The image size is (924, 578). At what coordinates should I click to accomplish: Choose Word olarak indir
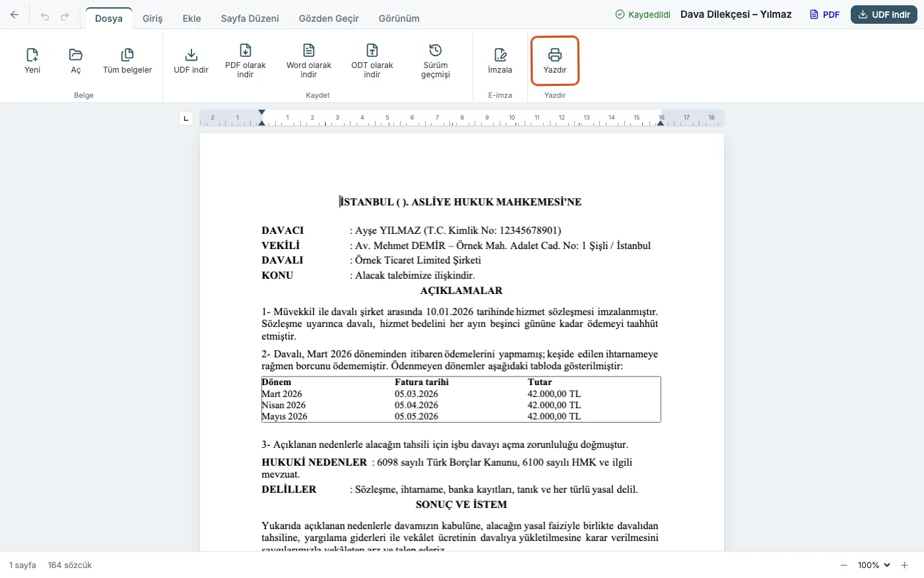pyautogui.click(x=309, y=61)
